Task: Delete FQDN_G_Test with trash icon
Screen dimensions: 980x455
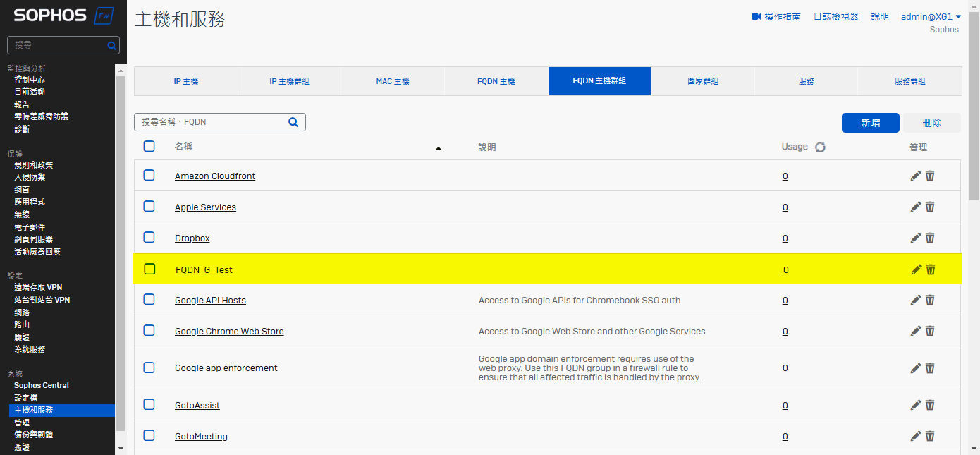Action: 931,269
